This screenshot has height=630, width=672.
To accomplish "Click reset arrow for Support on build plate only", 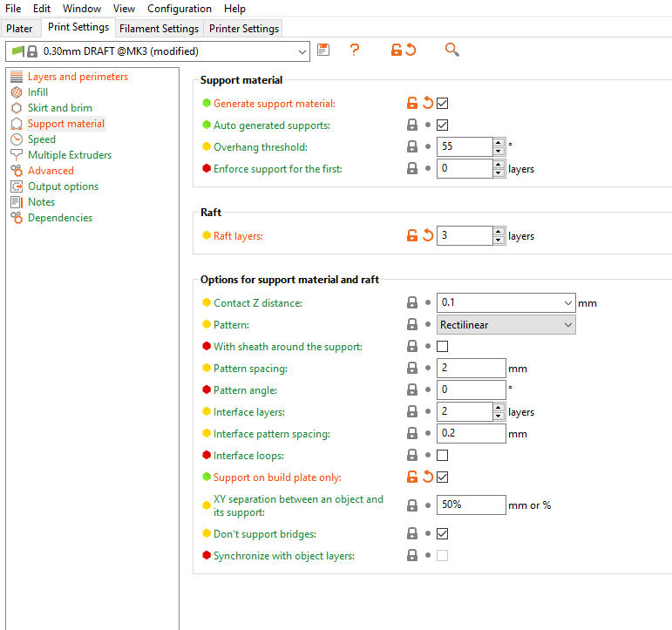I will click(428, 477).
